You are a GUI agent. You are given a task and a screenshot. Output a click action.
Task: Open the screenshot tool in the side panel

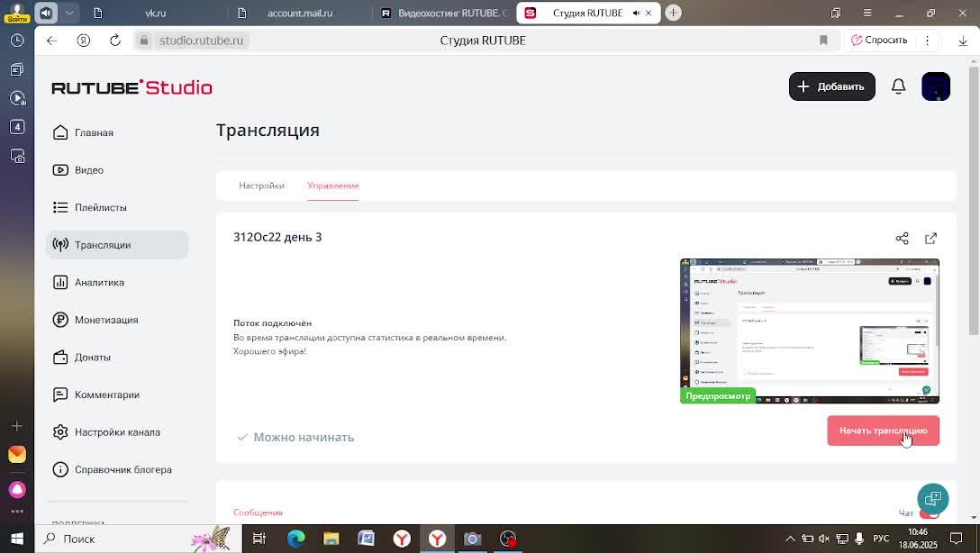click(x=17, y=156)
